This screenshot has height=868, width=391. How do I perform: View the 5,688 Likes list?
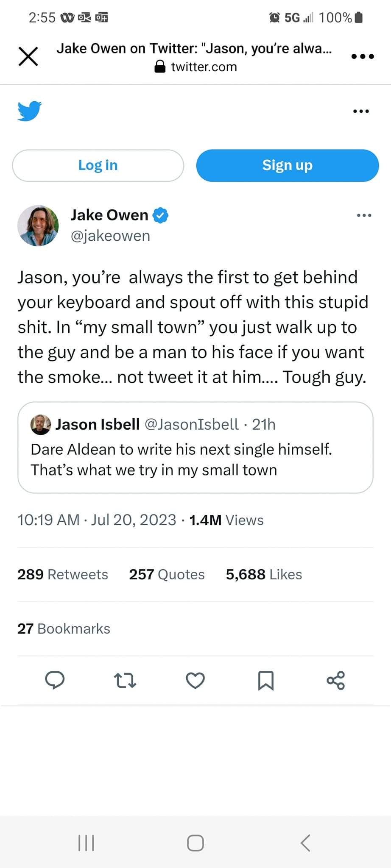(x=264, y=574)
